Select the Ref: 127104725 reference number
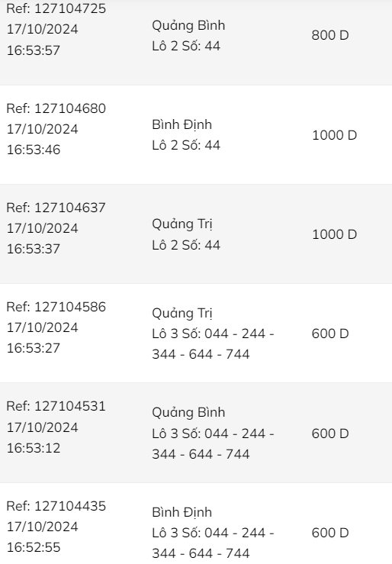Screen dimensions: 392x564 [x=56, y=8]
